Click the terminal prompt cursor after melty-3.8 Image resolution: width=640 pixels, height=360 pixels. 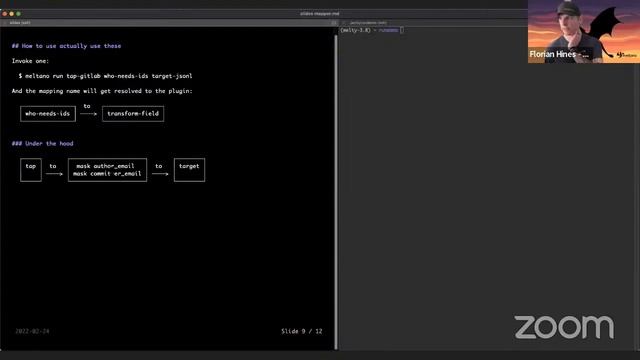[402, 30]
